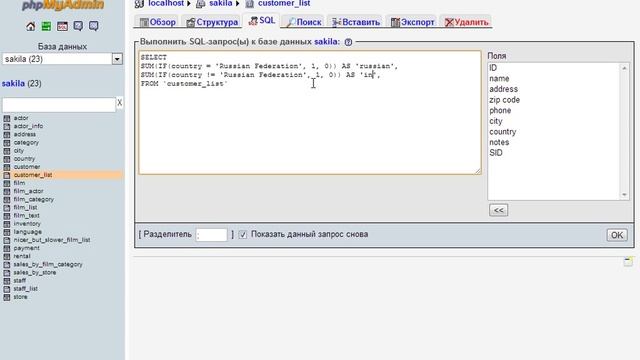Viewport: 640px width, 360px height.
Task: Open the sakila (23) database dropdown
Action: tap(62, 59)
